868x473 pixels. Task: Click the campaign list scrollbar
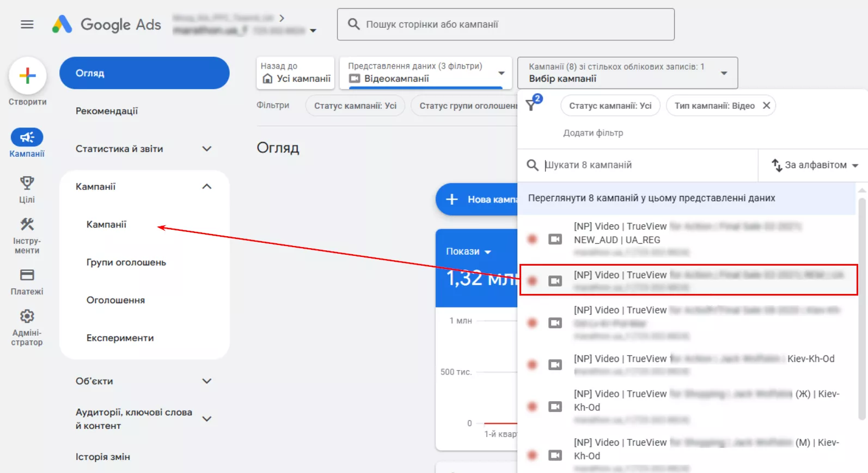tap(861, 309)
